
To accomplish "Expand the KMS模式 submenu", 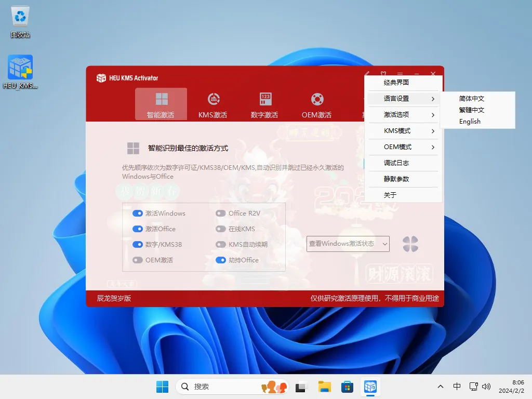I will pyautogui.click(x=403, y=131).
